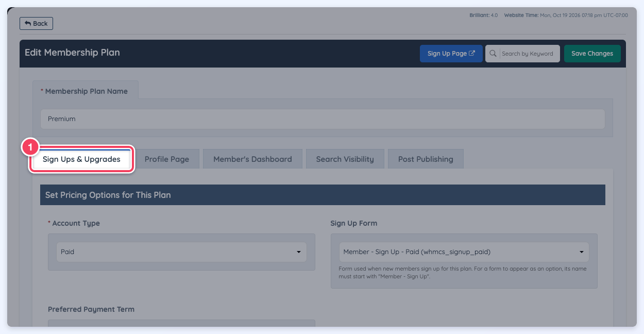Click the Preferred Payment Term label

[x=91, y=309]
